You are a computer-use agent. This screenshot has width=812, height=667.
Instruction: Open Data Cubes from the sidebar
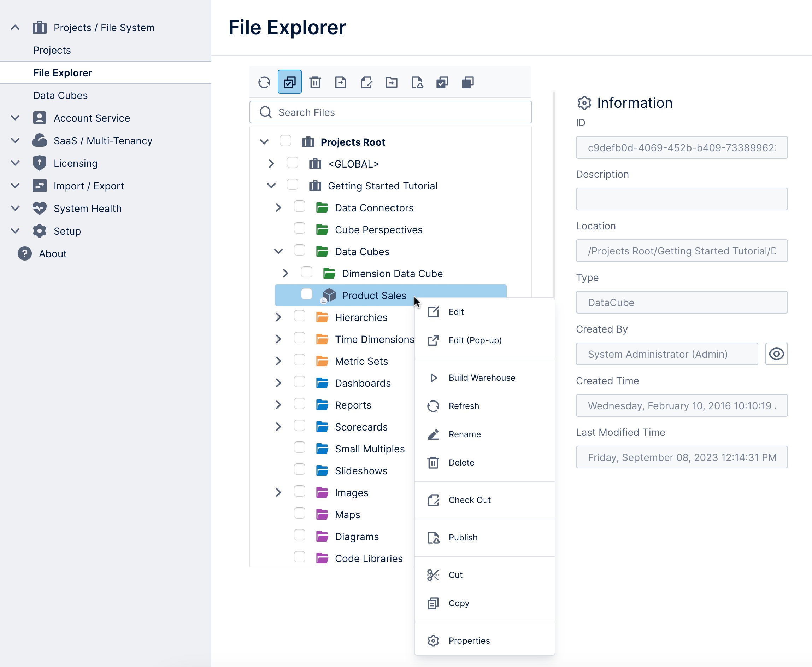pos(60,95)
